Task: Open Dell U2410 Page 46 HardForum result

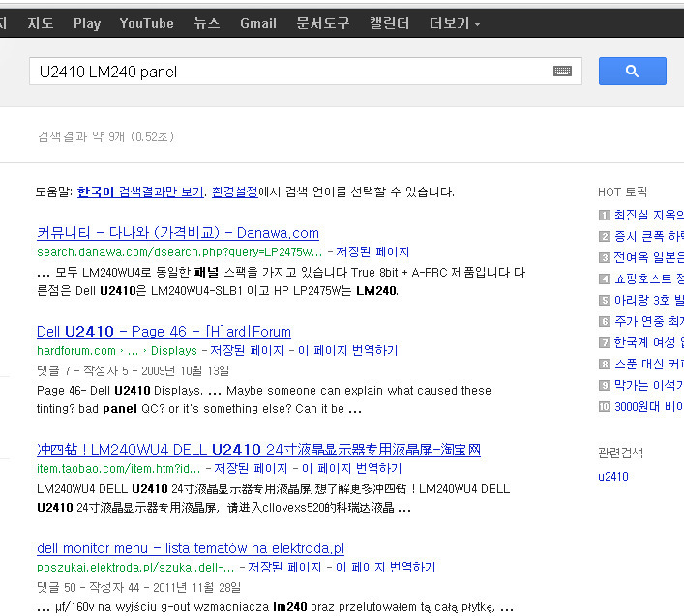Action: point(164,332)
